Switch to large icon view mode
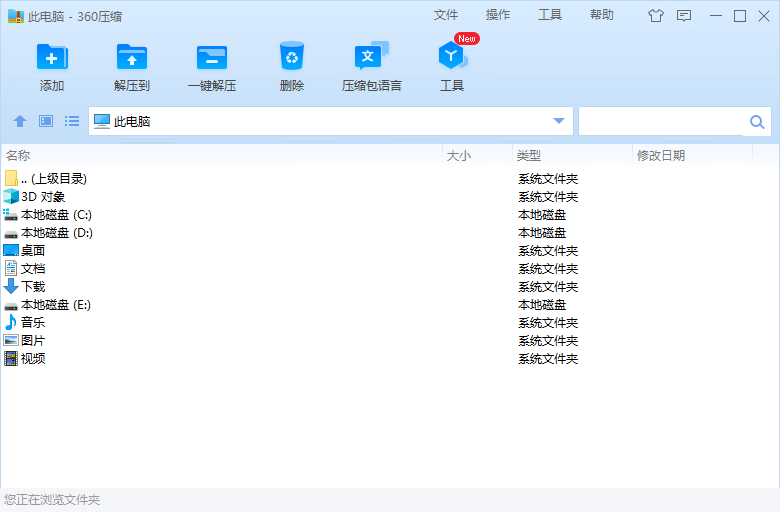The image size is (780, 512). (x=46, y=121)
